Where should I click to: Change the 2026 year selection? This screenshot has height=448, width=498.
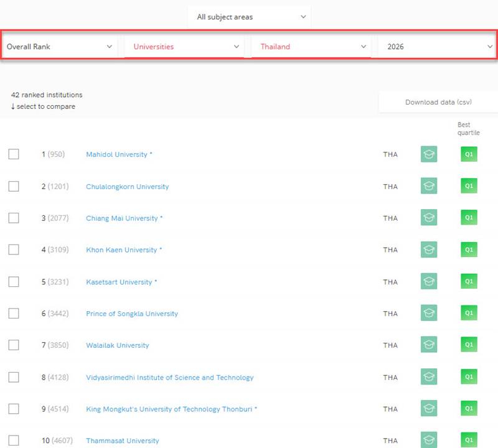click(x=438, y=47)
